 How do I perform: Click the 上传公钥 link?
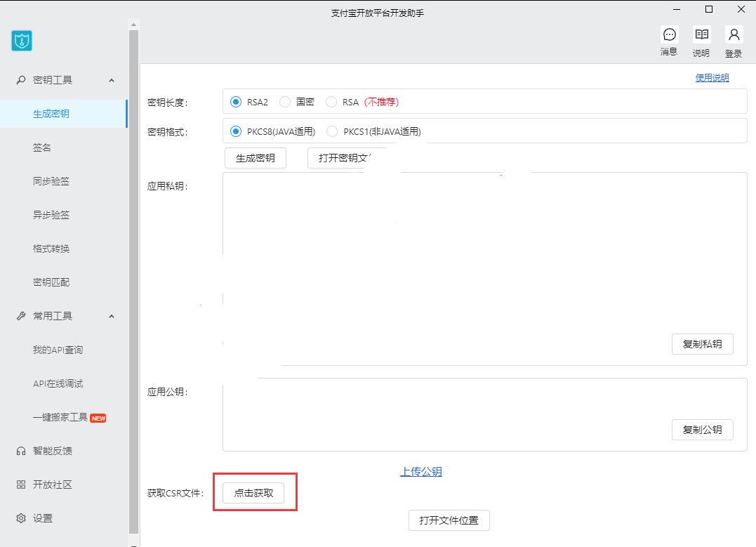(x=421, y=471)
